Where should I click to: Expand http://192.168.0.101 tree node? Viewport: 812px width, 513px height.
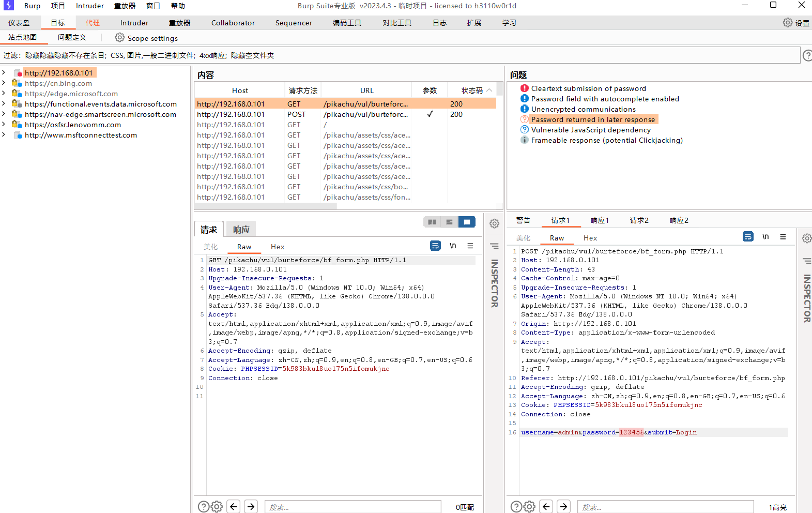point(4,72)
